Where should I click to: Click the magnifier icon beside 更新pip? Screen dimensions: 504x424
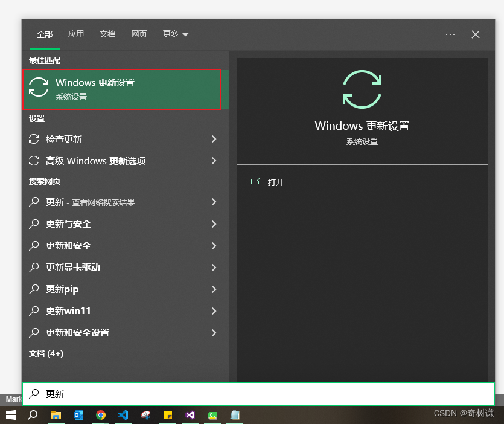[34, 289]
